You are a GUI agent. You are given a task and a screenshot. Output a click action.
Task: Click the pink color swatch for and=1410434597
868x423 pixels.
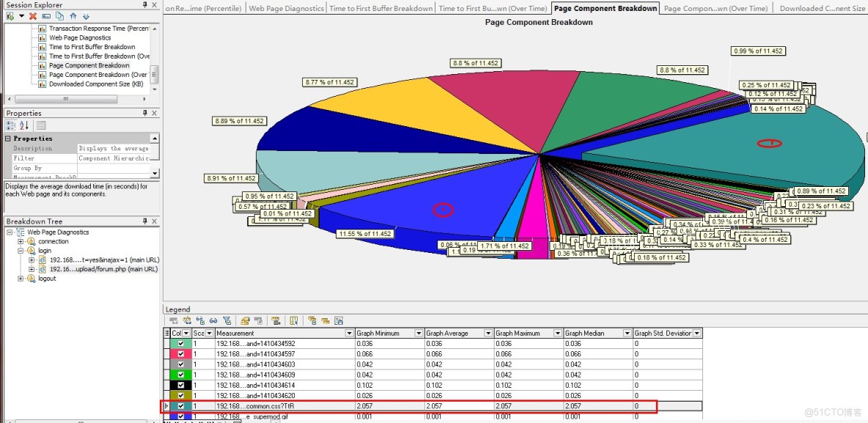(181, 353)
